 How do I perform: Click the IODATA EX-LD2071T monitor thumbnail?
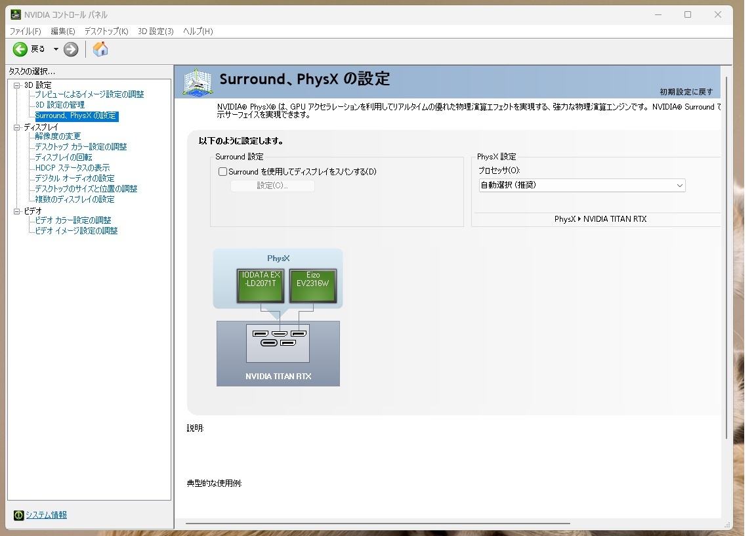[x=261, y=285]
